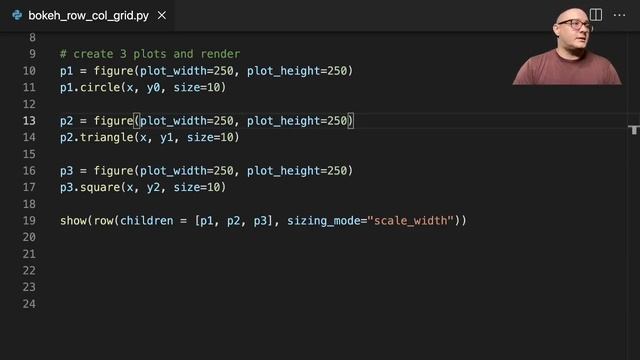The width and height of the screenshot is (640, 360).
Task: Click the split editor icon
Action: pos(596,15)
